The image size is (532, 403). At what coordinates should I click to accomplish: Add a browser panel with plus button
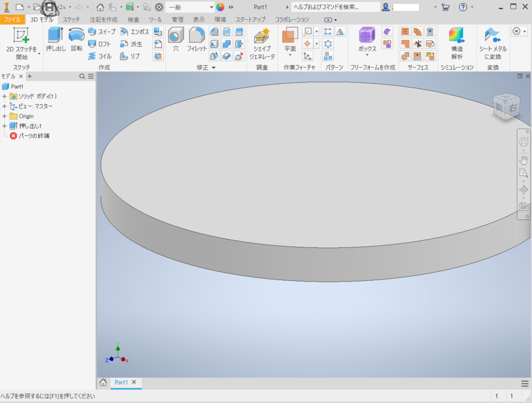tap(30, 76)
